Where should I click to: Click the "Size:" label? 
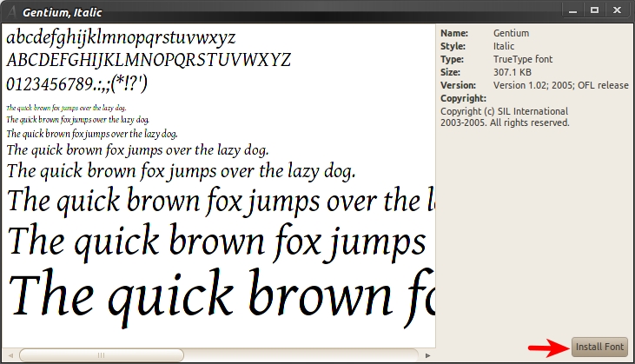(x=450, y=72)
